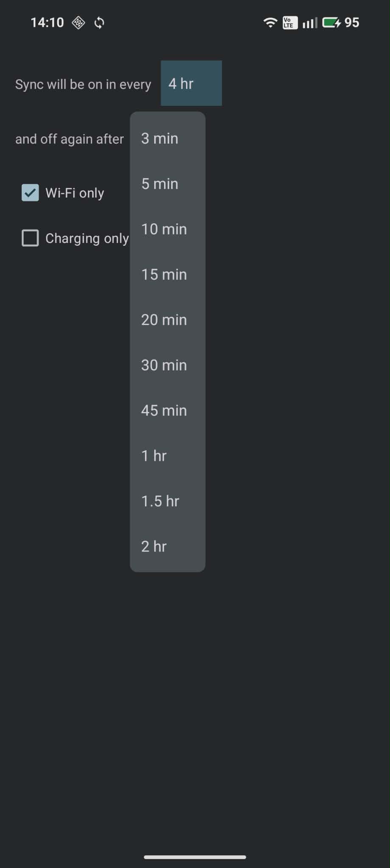Select 15 min from dropdown list
390x868 pixels.
pyautogui.click(x=167, y=275)
